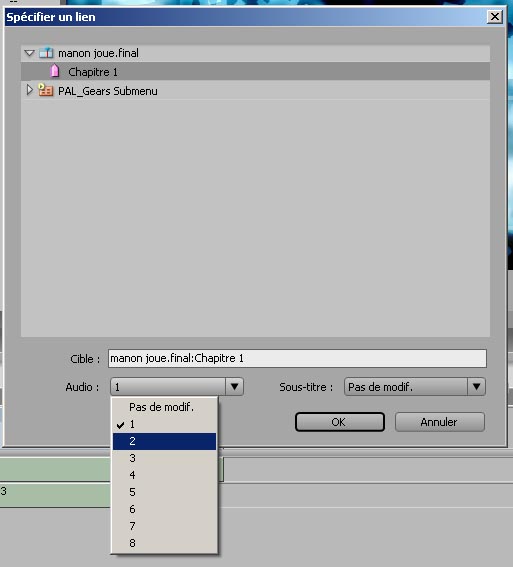Image resolution: width=513 pixels, height=567 pixels.
Task: Choose audio track 5 in the list
Action: 164,492
